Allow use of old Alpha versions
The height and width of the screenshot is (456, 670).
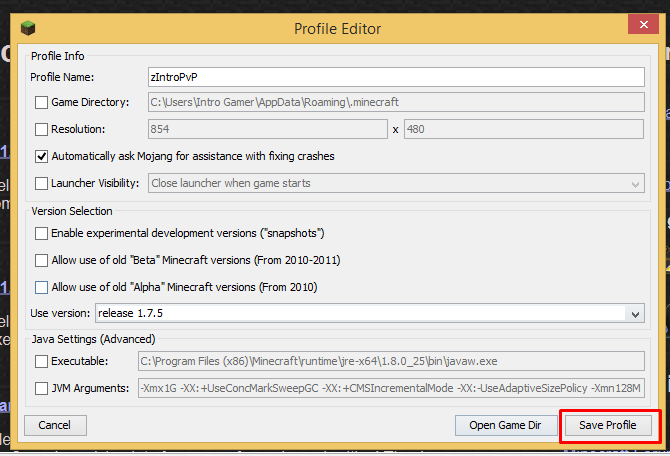click(x=41, y=287)
